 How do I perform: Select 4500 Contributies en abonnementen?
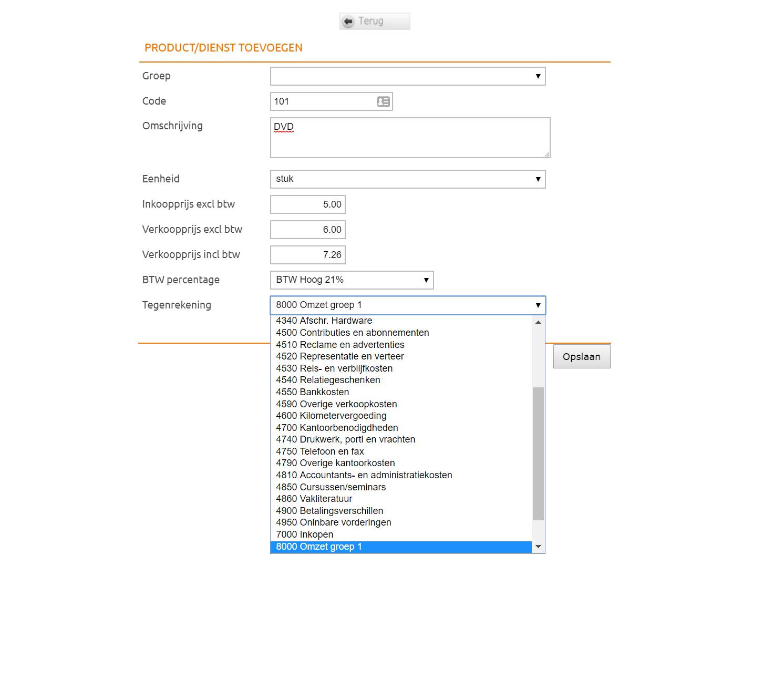401,333
